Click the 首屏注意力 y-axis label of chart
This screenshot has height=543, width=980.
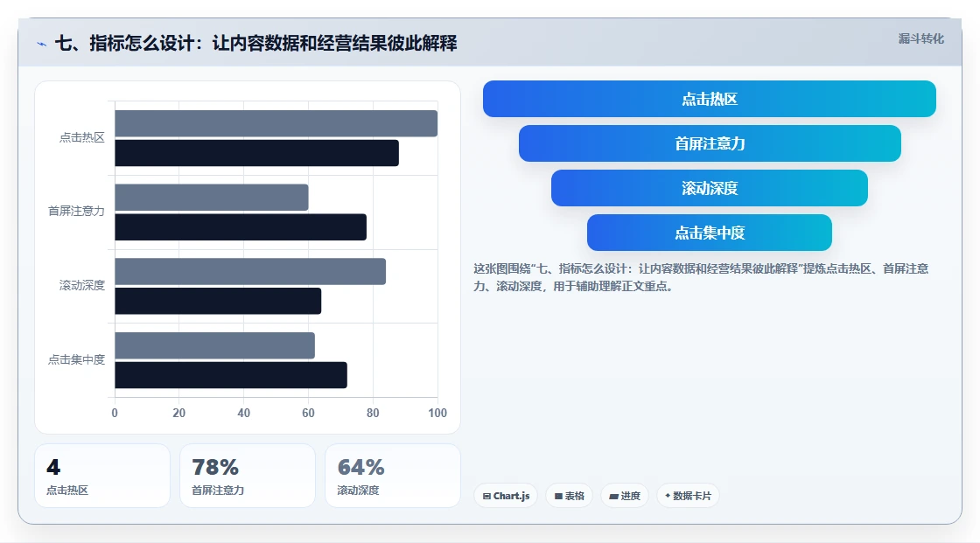pyautogui.click(x=76, y=212)
